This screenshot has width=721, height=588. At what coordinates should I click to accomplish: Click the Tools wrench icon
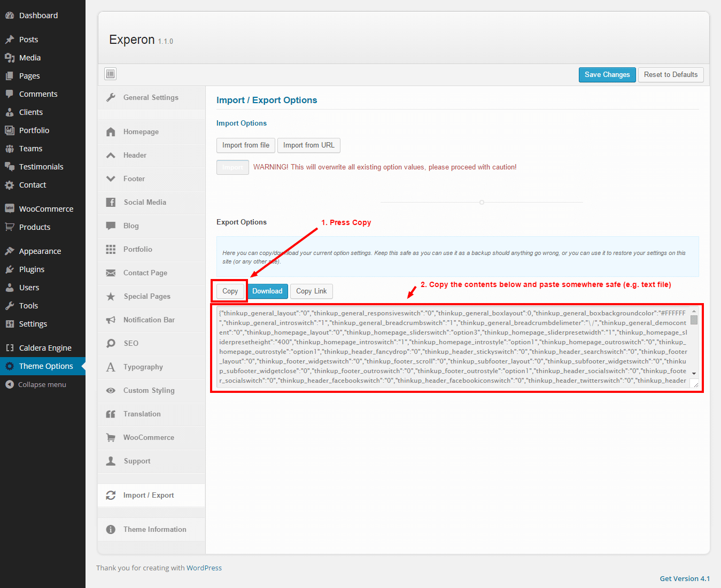pos(10,306)
